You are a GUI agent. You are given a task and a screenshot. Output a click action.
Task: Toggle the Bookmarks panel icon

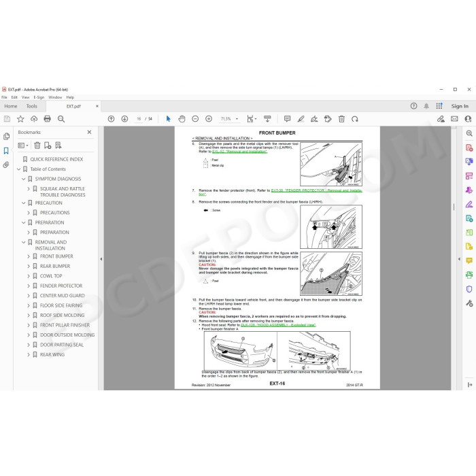pos(6,151)
